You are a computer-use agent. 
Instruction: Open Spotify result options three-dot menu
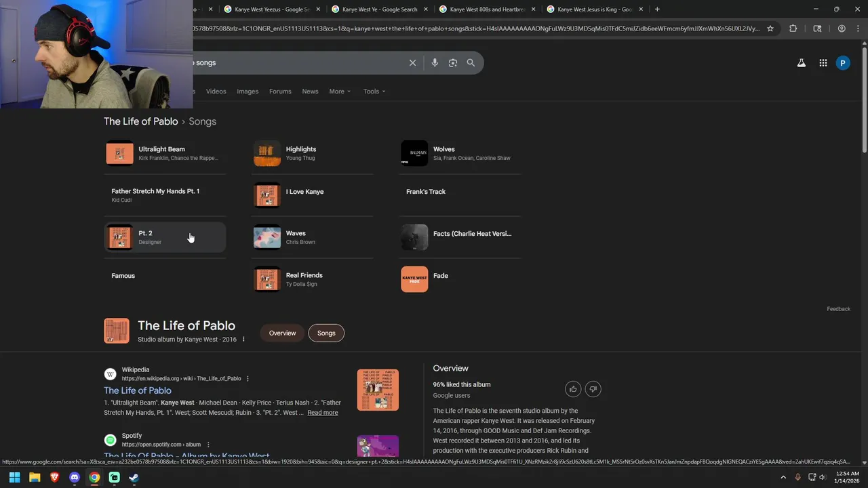coord(208,445)
